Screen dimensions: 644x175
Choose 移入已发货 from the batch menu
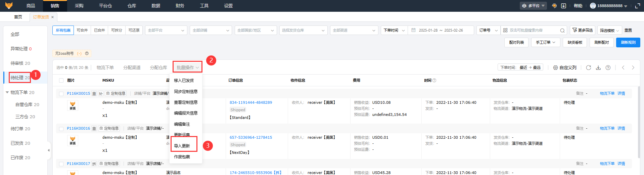click(x=184, y=81)
